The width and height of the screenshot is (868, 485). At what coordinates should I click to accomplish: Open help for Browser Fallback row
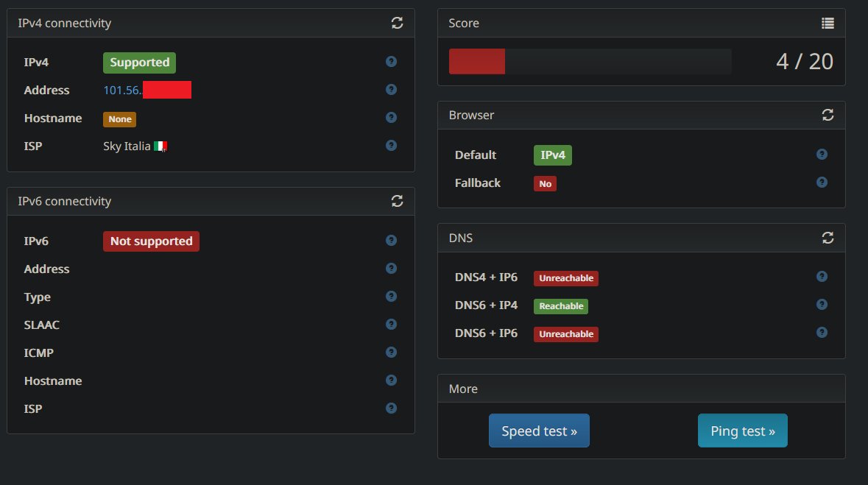coord(822,183)
